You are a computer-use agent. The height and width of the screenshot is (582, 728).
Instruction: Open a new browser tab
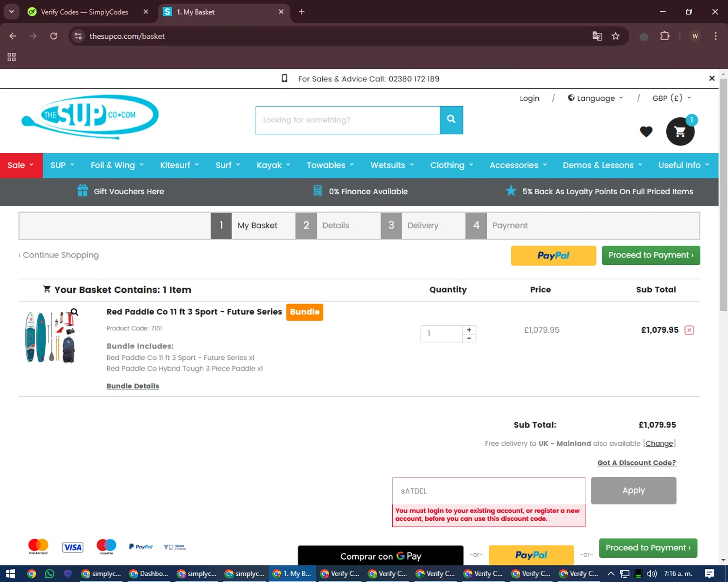tap(301, 12)
